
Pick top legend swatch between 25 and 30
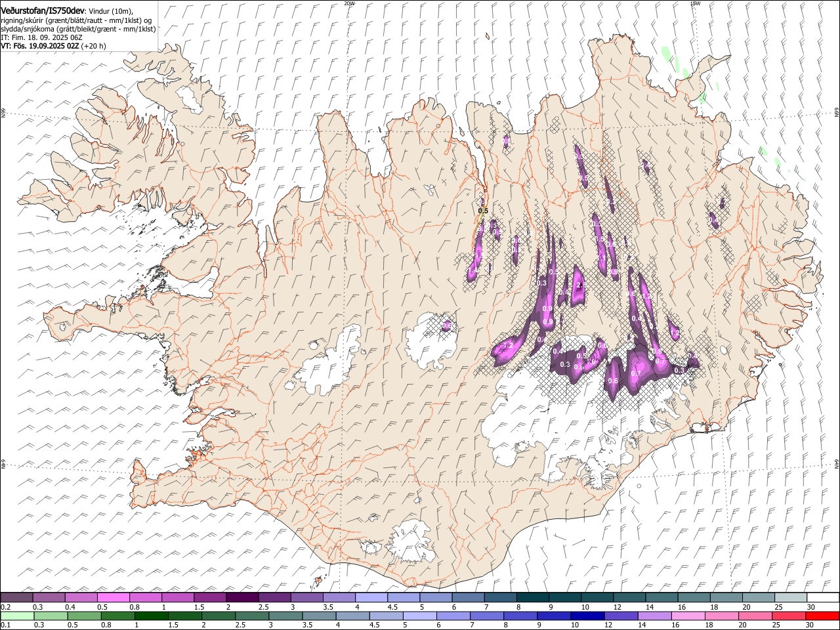pos(789,597)
